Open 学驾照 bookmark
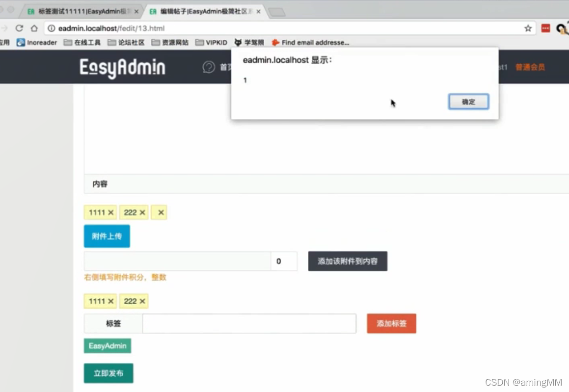 249,42
